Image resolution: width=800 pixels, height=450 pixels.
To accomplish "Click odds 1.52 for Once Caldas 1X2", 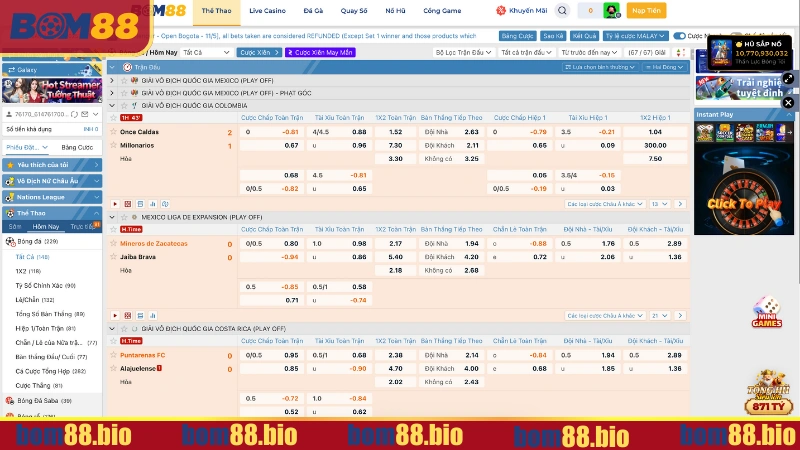I will [x=395, y=132].
